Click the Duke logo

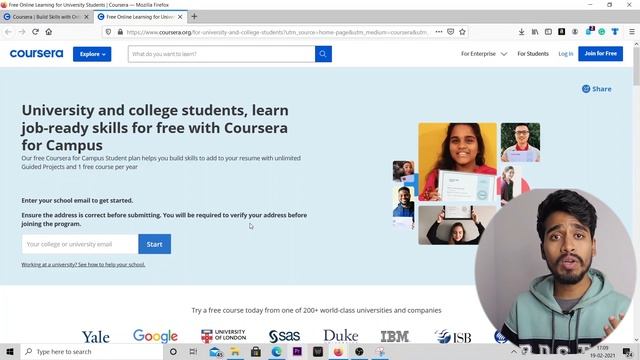(x=341, y=336)
